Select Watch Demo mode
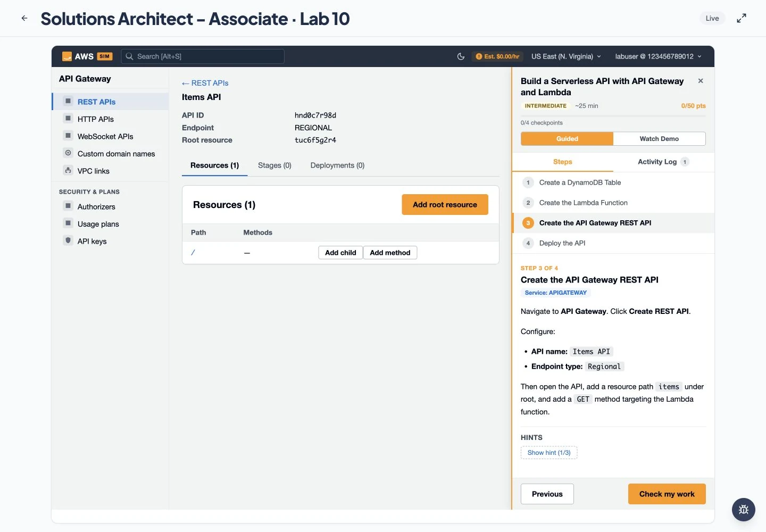This screenshot has width=766, height=532. coord(659,139)
